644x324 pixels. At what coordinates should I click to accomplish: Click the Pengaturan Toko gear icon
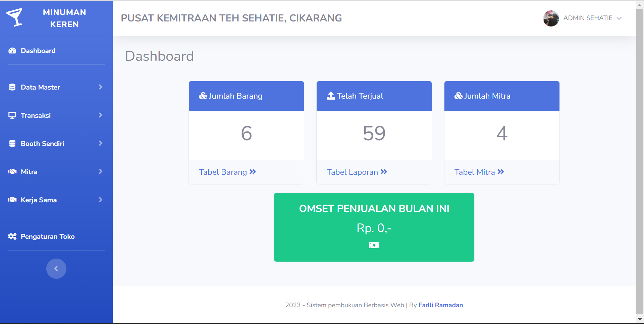pyautogui.click(x=12, y=236)
